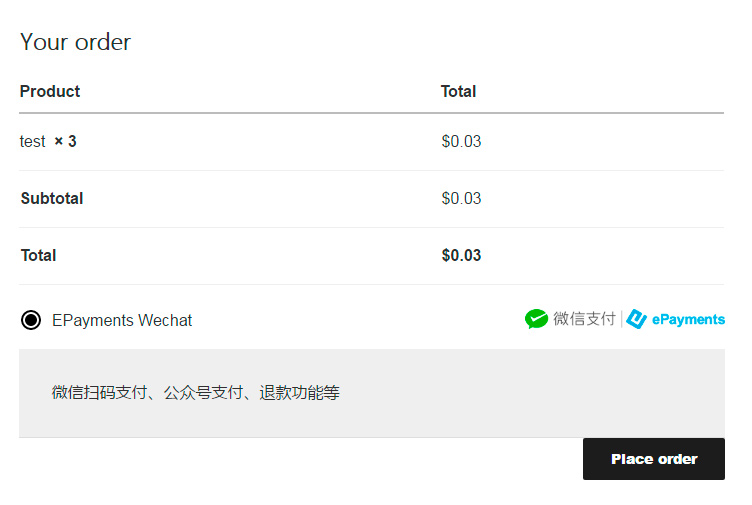Click the green WeChat Pay logo icon
752x505 pixels.
[536, 319]
